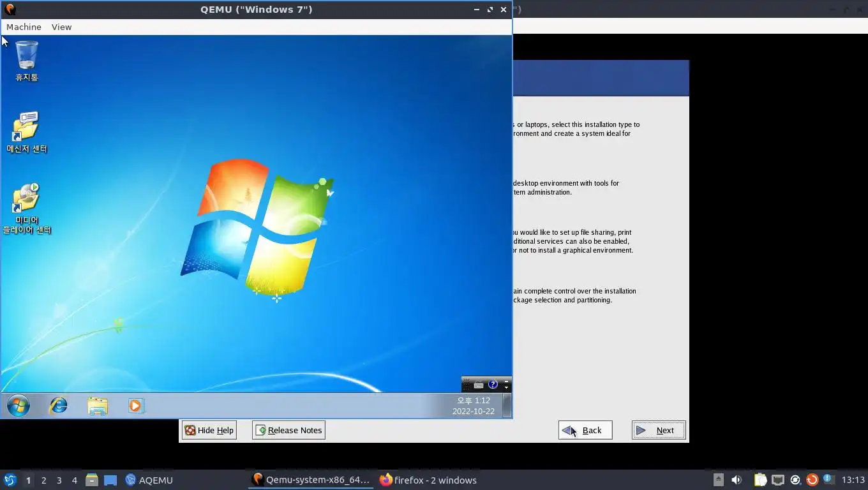Screen dimensions: 868x490
Task: Click the Windows clock showing 오후 1:12
Action: 474,406
